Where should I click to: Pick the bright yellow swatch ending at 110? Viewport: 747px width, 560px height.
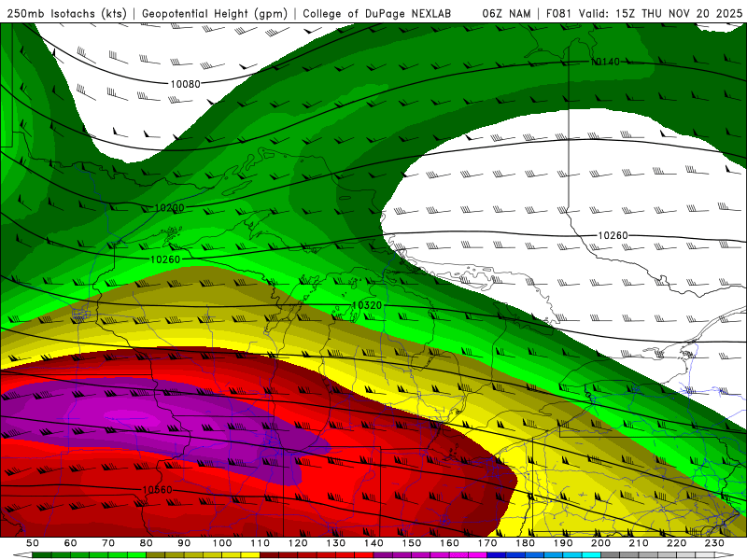[250, 555]
